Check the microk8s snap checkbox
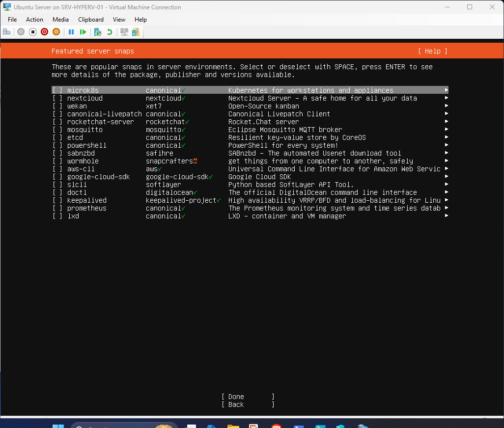Image resolution: width=504 pixels, height=428 pixels. [x=57, y=90]
